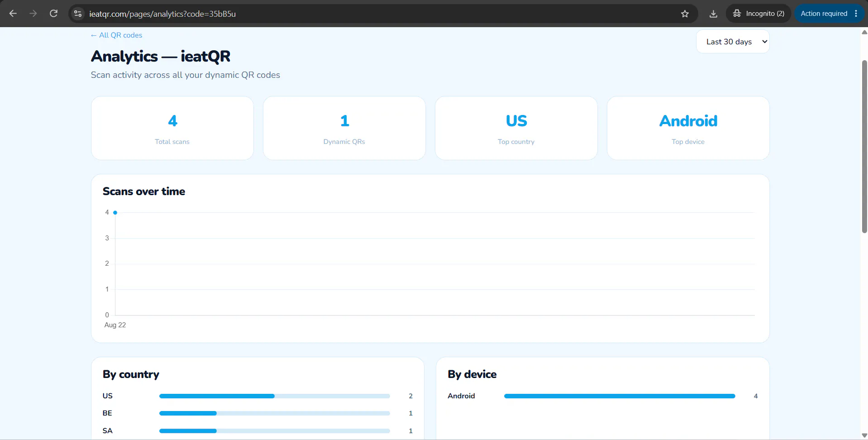Screen dimensions: 868x440
Task: Select the Dynamic QRs card
Action: point(344,128)
